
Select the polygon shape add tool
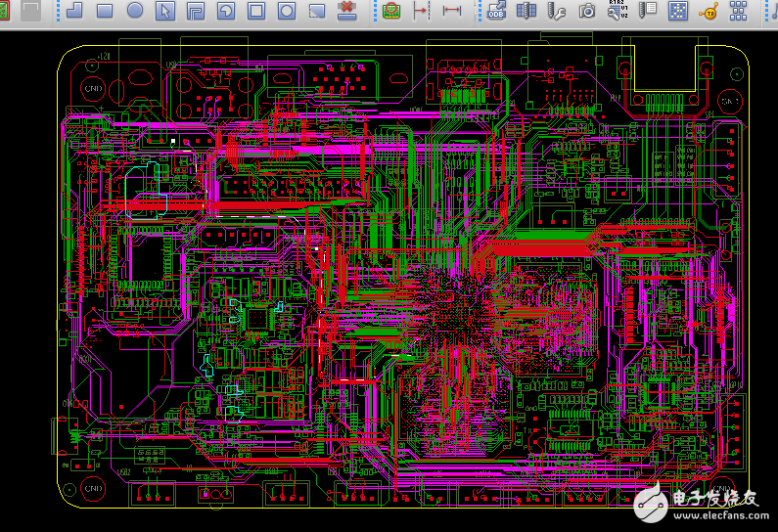(74, 11)
